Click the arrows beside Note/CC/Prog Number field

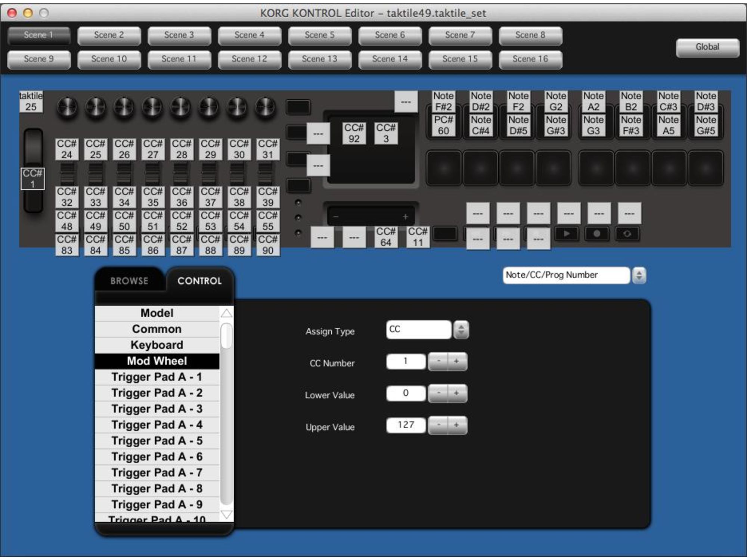[639, 276]
